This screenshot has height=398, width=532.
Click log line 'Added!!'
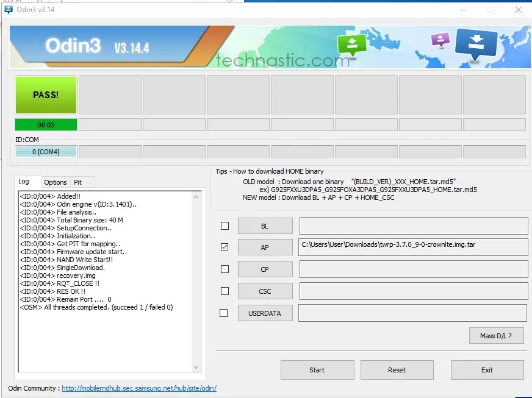[x=50, y=196]
